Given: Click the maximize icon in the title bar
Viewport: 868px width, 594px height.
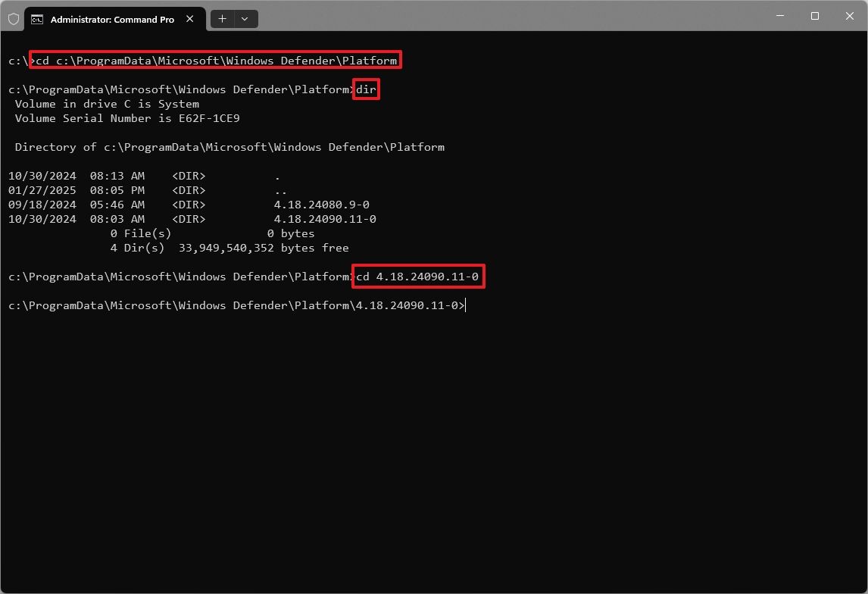Looking at the screenshot, I should (814, 15).
